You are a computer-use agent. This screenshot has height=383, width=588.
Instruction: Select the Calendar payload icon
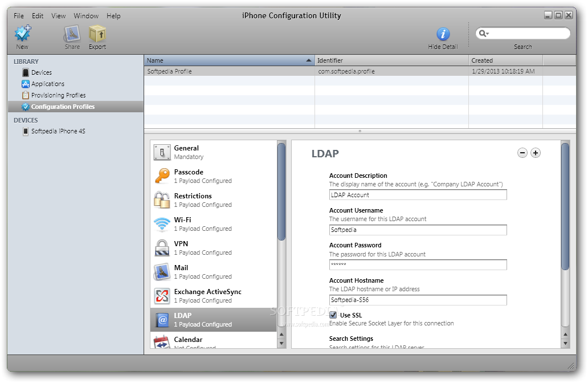pos(162,342)
